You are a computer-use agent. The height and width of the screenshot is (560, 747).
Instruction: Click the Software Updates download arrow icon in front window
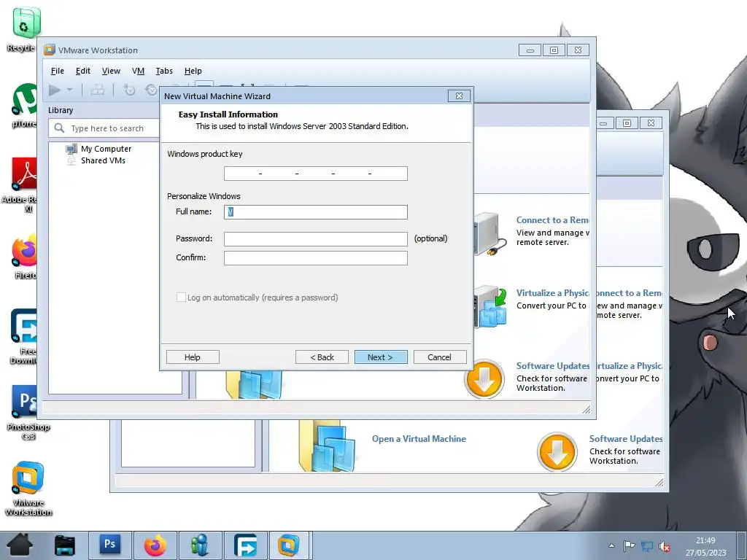point(484,378)
